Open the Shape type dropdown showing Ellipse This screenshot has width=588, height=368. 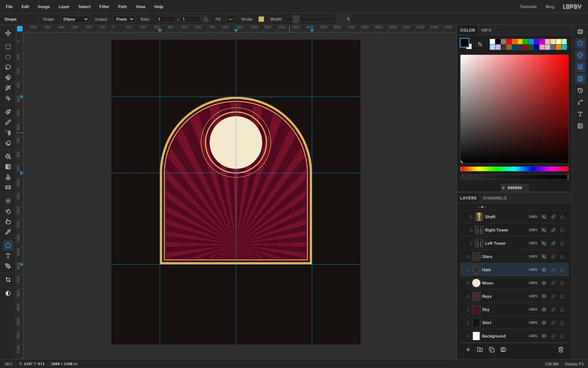click(75, 19)
